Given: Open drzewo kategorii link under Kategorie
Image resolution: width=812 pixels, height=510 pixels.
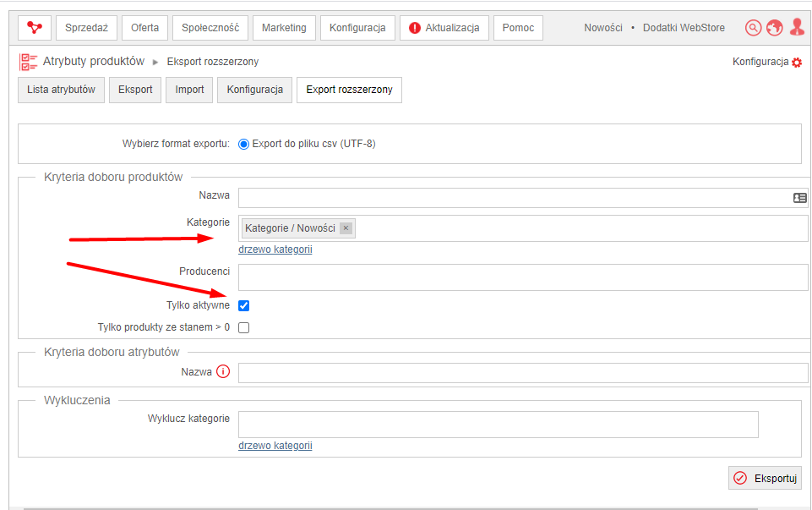Looking at the screenshot, I should (275, 250).
